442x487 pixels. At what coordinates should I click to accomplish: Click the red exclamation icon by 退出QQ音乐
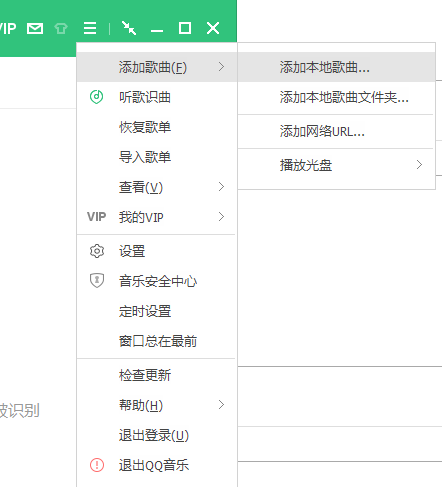97,465
